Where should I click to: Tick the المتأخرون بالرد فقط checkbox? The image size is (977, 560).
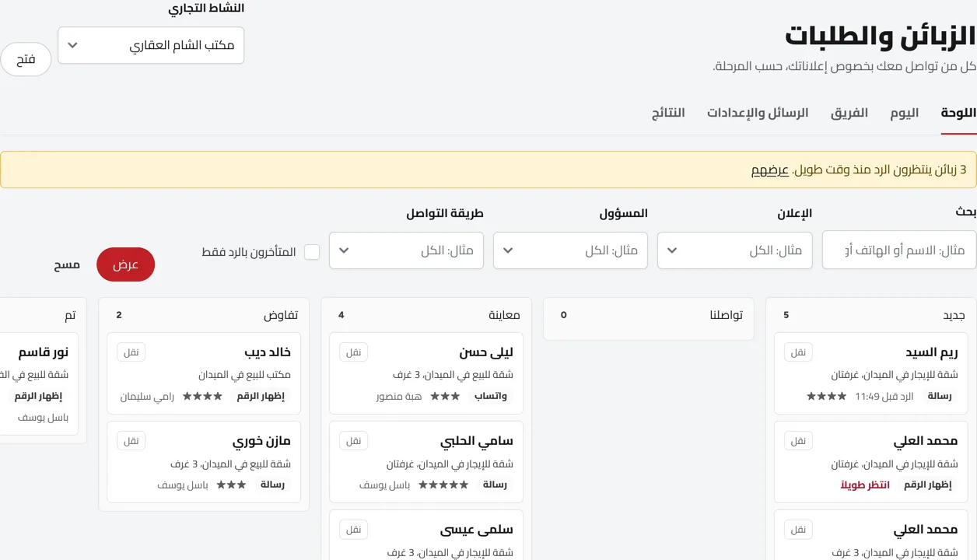click(x=312, y=252)
